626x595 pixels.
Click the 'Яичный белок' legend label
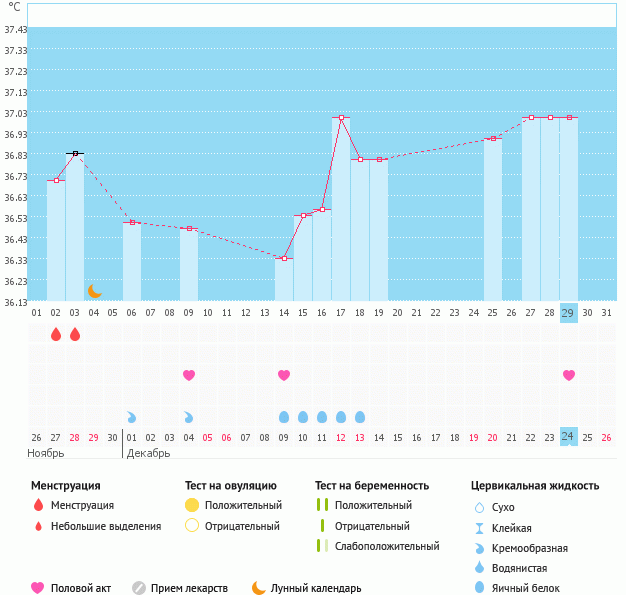point(526,588)
